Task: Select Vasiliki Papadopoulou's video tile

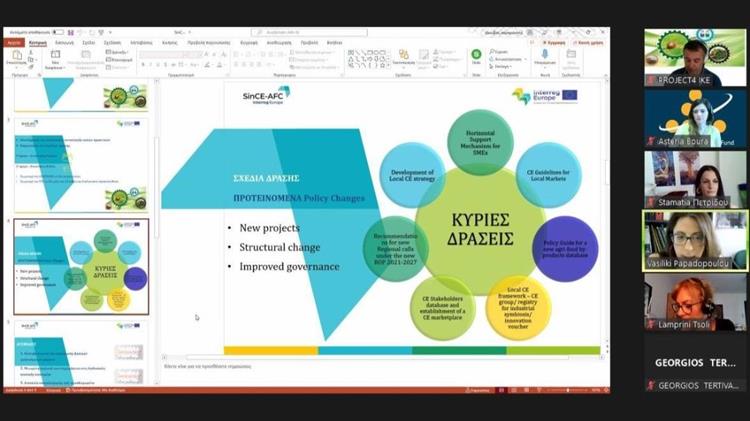Action: [694, 241]
